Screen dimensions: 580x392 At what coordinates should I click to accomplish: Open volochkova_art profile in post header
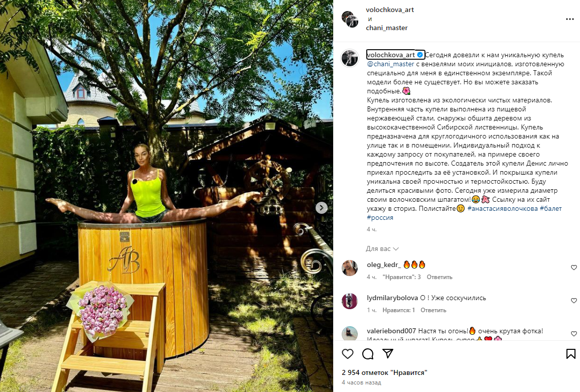[x=390, y=10]
